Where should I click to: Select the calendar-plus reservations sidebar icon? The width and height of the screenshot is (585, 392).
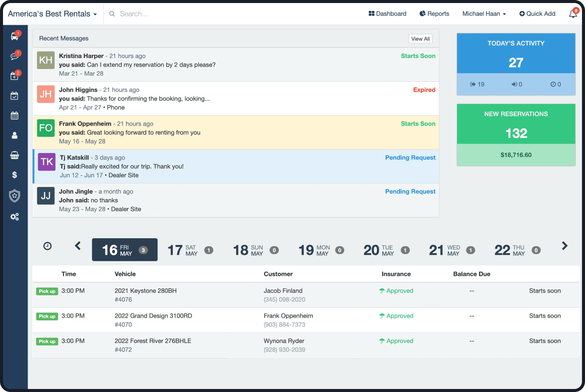click(x=15, y=76)
